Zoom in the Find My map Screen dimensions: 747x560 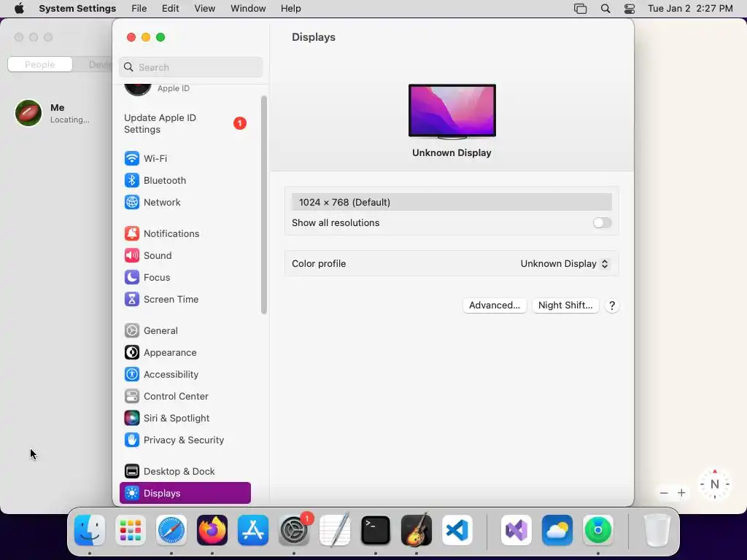[x=682, y=493]
